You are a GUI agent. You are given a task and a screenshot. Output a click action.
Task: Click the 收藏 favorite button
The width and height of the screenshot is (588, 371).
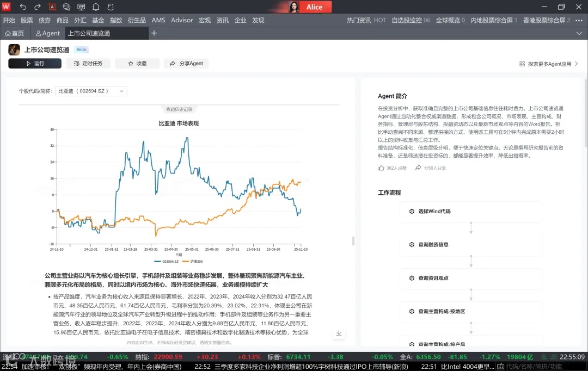pyautogui.click(x=137, y=63)
